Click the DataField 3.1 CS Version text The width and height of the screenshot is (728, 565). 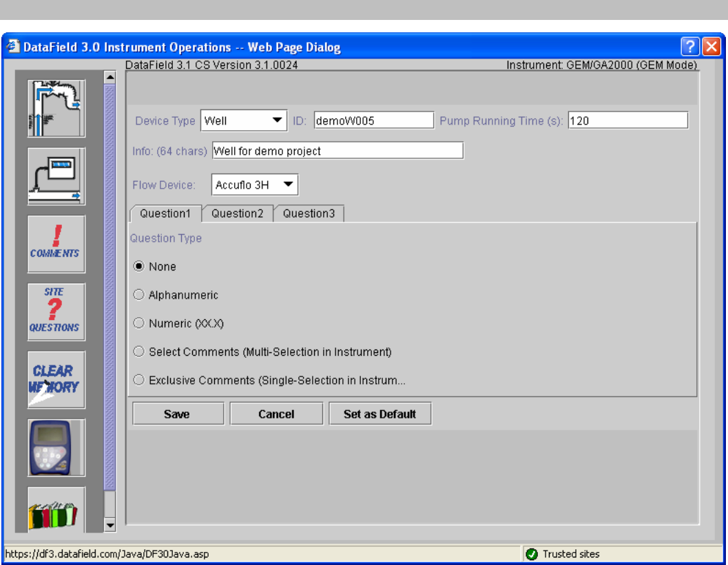coord(211,65)
